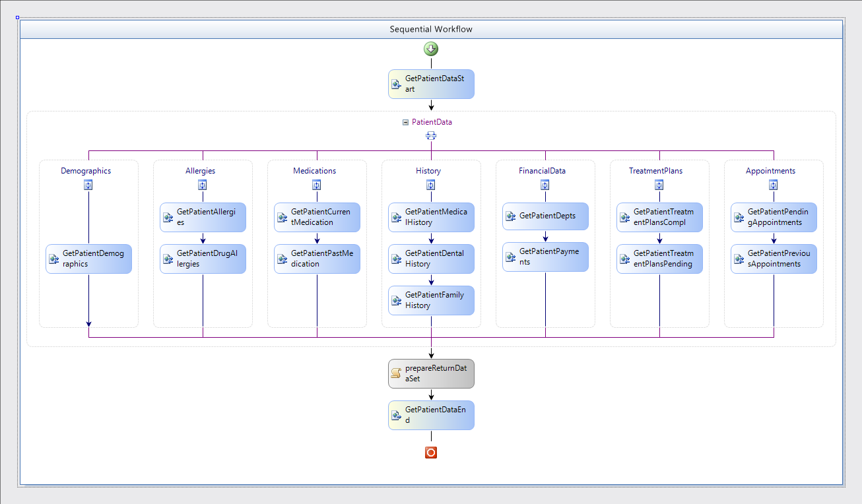
Task: Click the PatientData activity name
Action: 432,122
